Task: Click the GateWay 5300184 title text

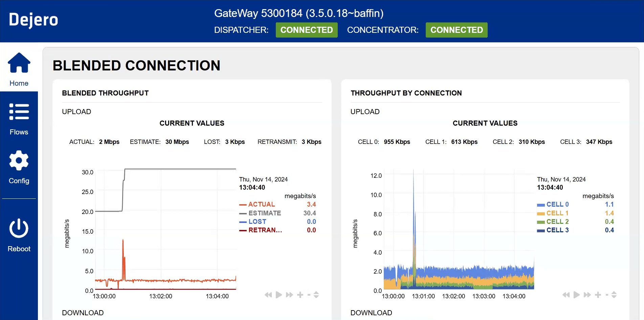Action: [299, 13]
